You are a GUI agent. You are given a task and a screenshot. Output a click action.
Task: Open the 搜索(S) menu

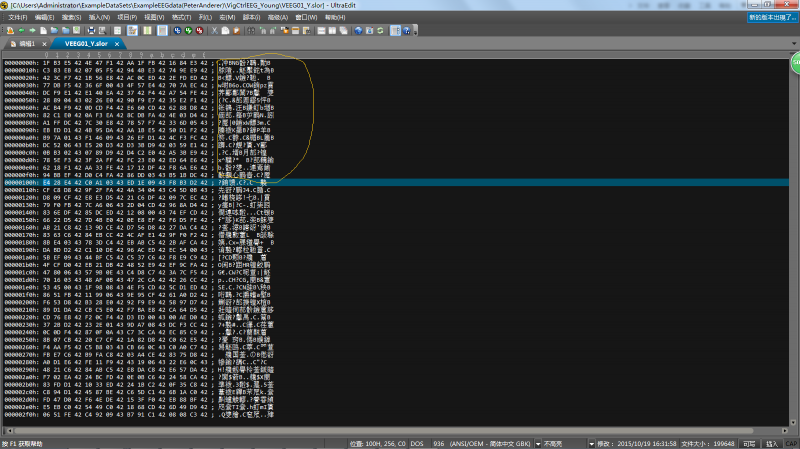point(71,17)
